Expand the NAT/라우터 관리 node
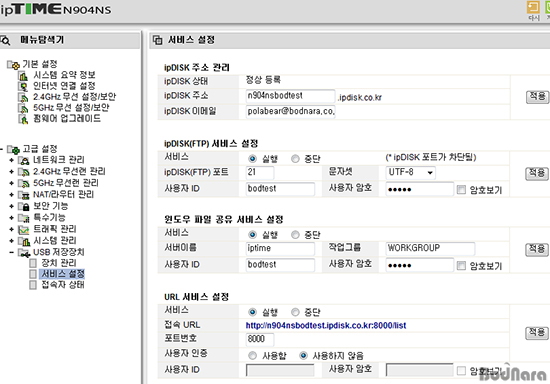Viewport: 550px width, 384px height. coord(12,195)
